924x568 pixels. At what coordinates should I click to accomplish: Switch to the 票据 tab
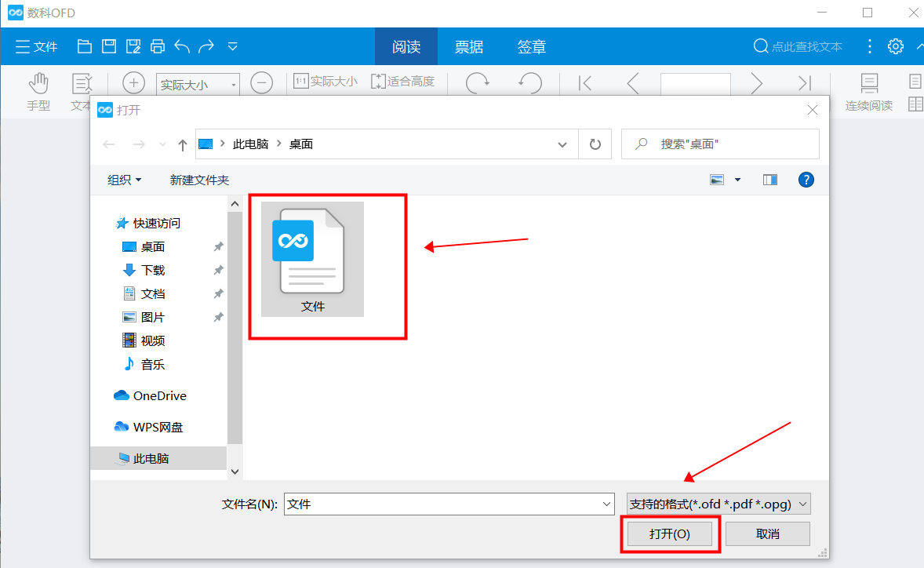pyautogui.click(x=469, y=47)
